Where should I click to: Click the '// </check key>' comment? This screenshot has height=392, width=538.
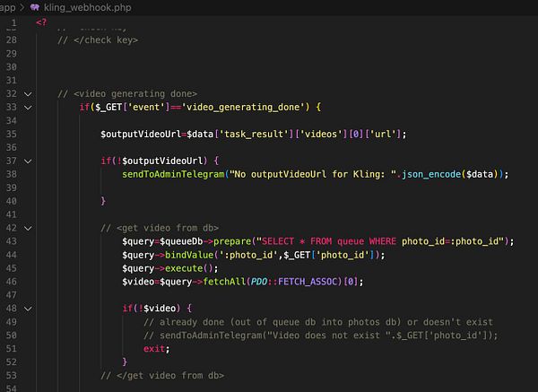coord(98,40)
